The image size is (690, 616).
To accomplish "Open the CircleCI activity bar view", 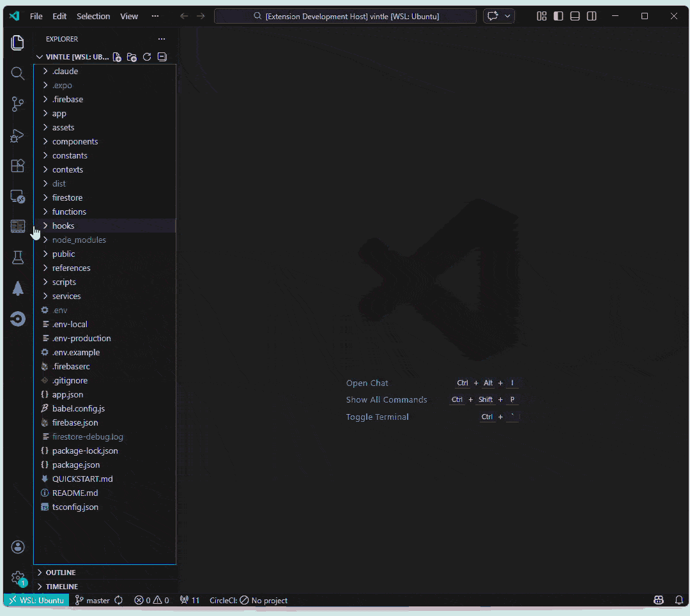I will point(18,319).
